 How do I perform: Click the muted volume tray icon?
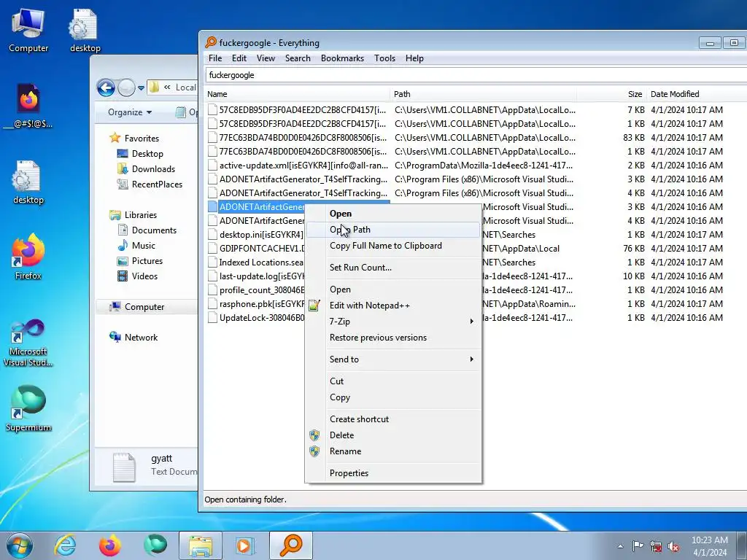[673, 546]
